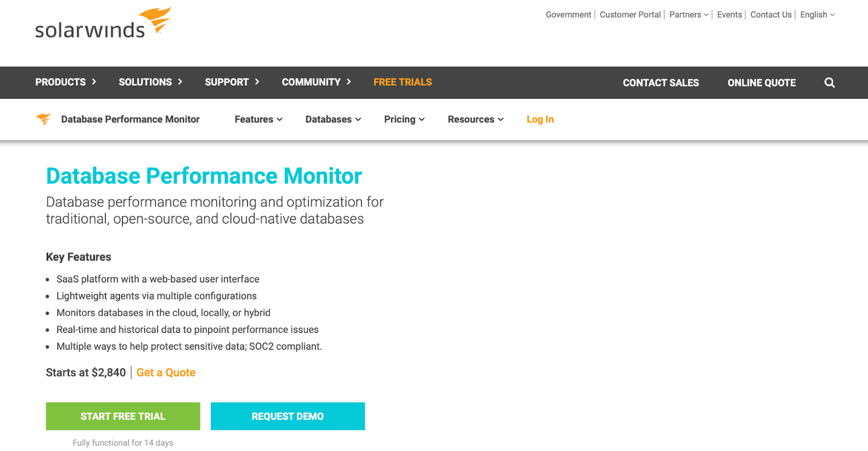Open the Events link
This screenshot has height=451, width=868.
730,15
